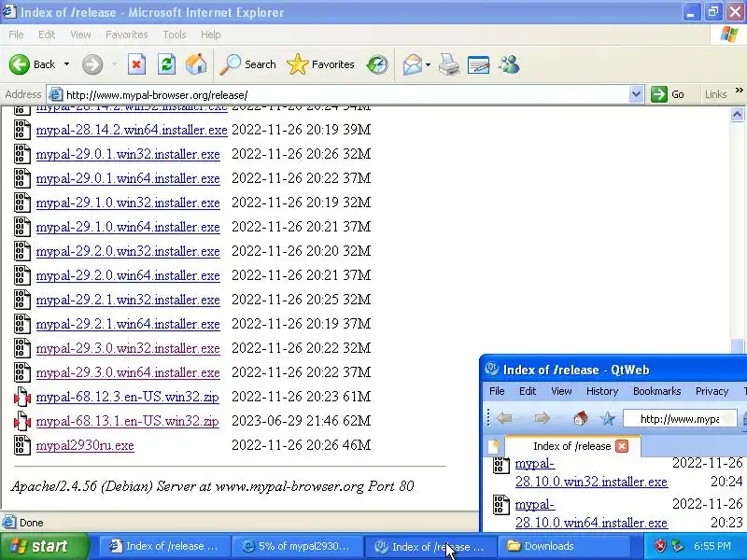Screen dimensions: 747x560
Task: Open the Favorites menu in menu bar
Action: click(127, 35)
